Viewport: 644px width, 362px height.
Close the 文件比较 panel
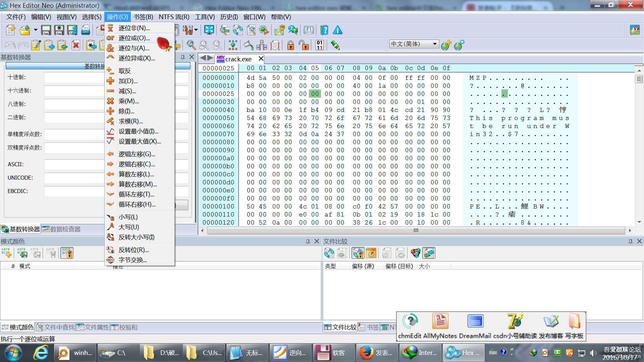(639, 241)
